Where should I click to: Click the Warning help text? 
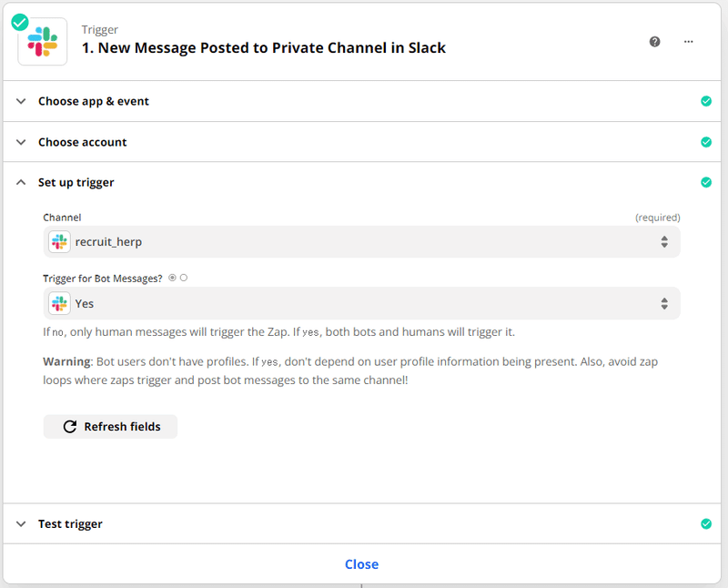pyautogui.click(x=350, y=370)
